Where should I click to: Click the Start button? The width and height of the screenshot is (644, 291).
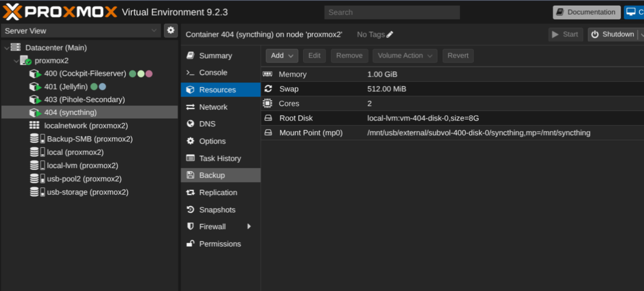pos(566,34)
